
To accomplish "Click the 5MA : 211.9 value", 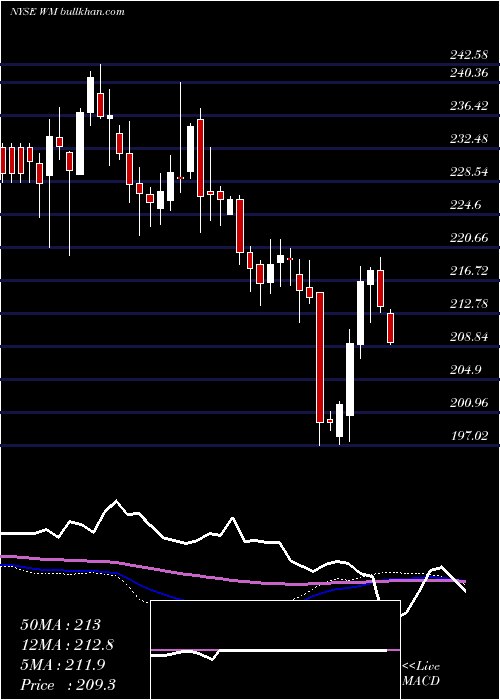I will (x=63, y=665).
